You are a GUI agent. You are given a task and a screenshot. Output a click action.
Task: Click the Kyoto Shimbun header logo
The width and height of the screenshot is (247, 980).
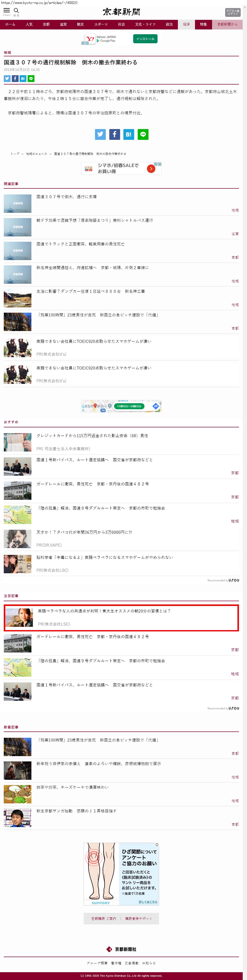tap(122, 12)
